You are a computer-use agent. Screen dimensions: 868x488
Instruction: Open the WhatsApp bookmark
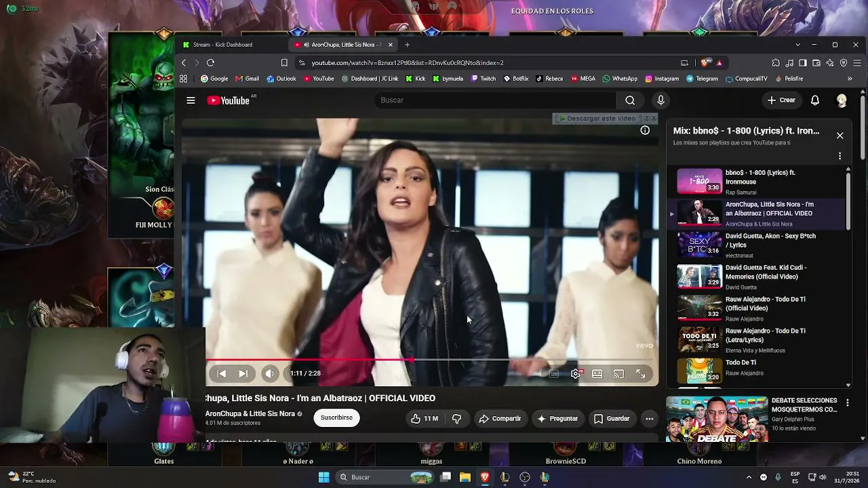(620, 79)
